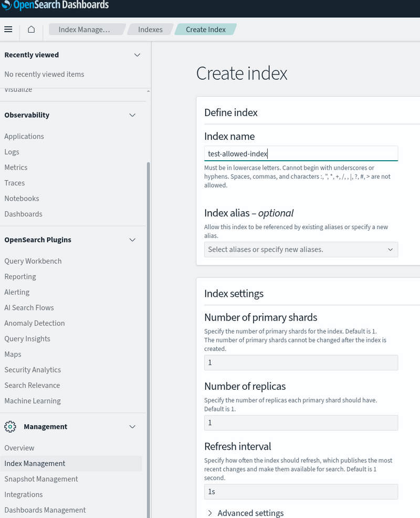Click the Number of replicas field
Viewport: 420px width, 518px height.
[301, 422]
